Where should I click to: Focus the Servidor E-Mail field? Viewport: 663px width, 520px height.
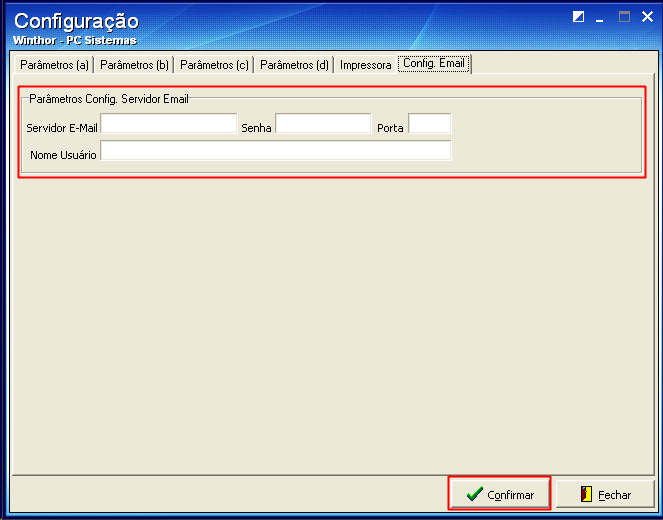[169, 123]
